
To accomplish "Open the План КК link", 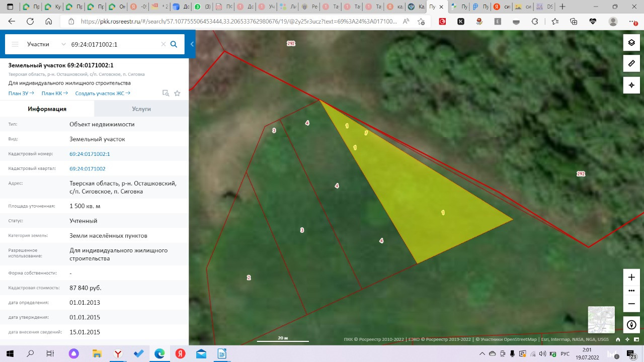I will [x=55, y=93].
